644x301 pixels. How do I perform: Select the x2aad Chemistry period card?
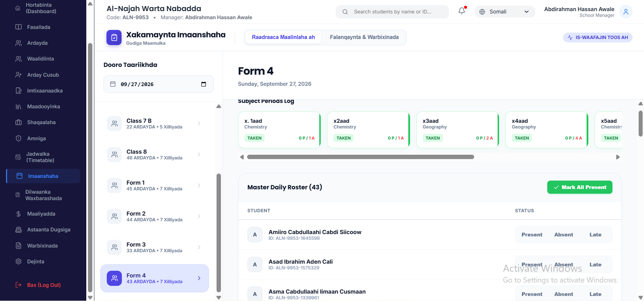[368, 130]
